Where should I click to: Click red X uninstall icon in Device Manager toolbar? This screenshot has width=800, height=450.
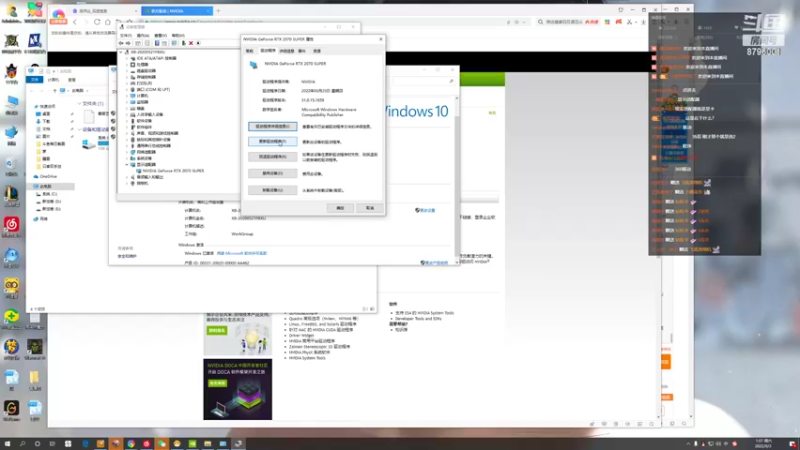pos(191,43)
